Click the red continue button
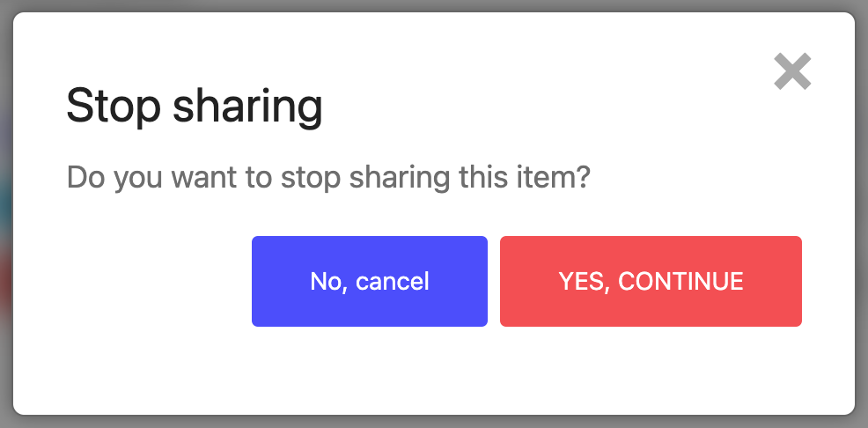The height and width of the screenshot is (428, 868). tap(651, 281)
